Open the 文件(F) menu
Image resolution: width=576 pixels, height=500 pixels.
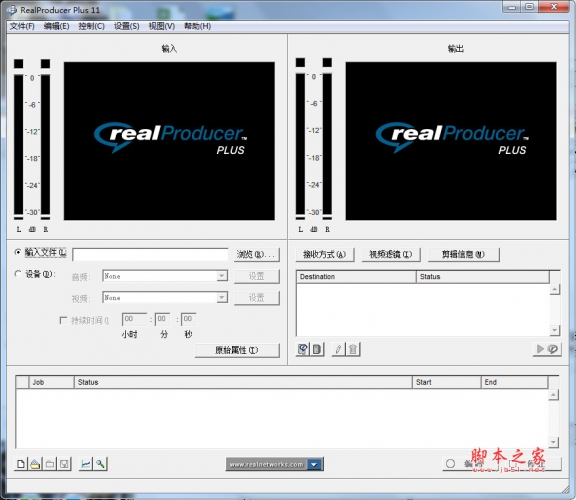pos(22,26)
